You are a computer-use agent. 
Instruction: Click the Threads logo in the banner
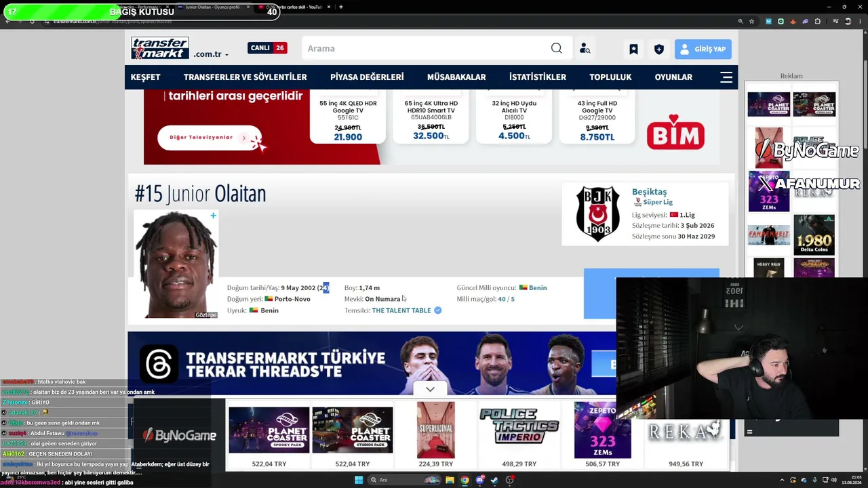pos(159,364)
